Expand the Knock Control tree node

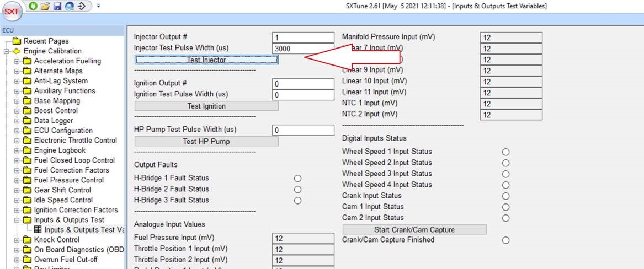coord(17,240)
